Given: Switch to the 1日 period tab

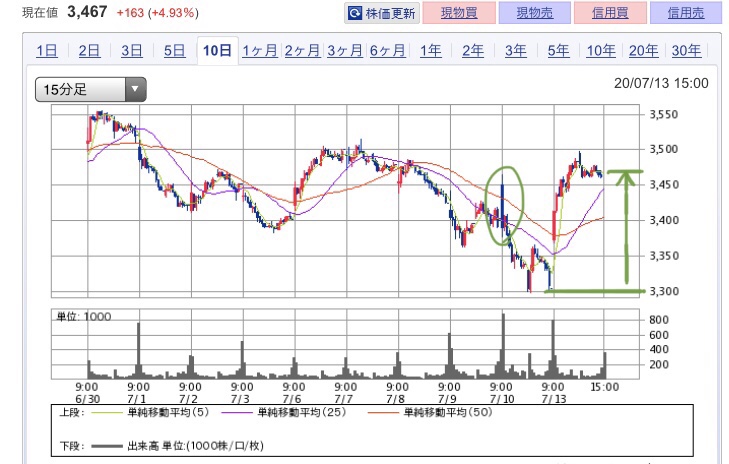Looking at the screenshot, I should (46, 51).
